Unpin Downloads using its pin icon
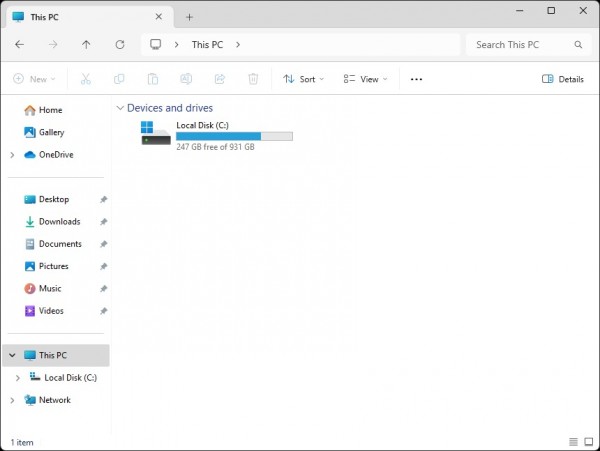Image resolution: width=600 pixels, height=451 pixels. tap(103, 221)
